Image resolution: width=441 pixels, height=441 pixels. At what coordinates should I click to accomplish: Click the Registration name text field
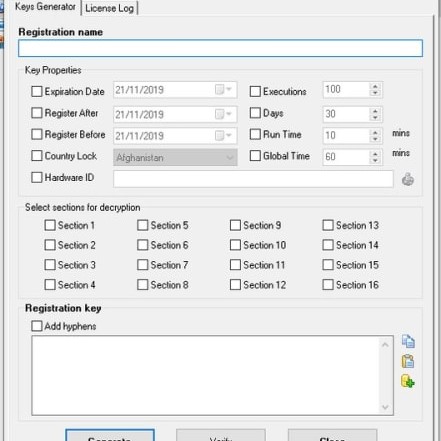pos(220,48)
